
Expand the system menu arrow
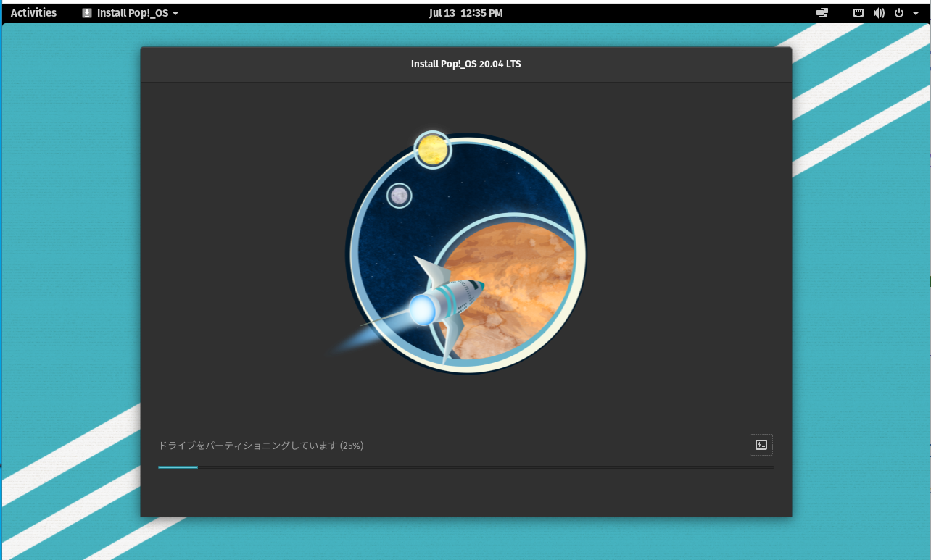(x=916, y=13)
